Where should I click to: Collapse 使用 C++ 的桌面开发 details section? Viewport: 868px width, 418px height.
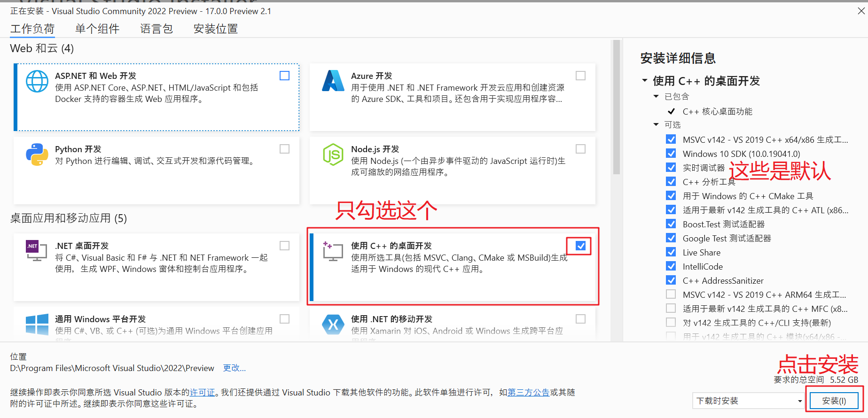coord(645,81)
